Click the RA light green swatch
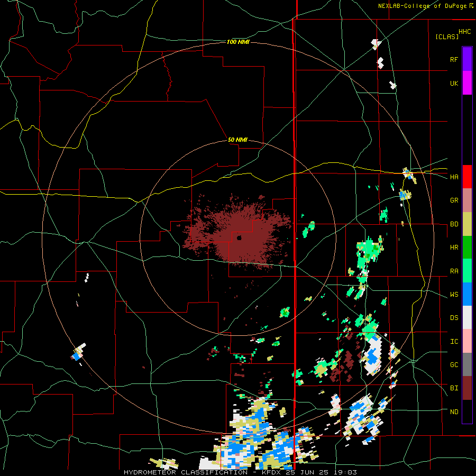 pos(467,271)
